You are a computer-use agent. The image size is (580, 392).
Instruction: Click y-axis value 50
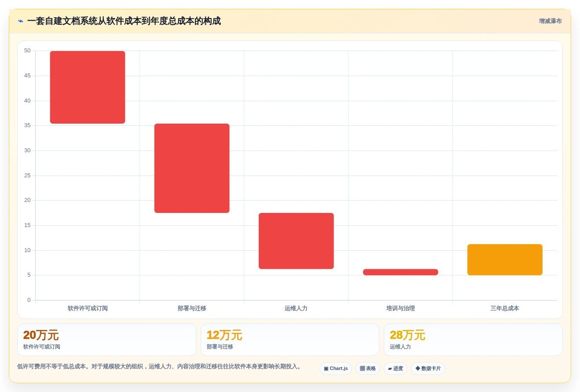coord(27,51)
